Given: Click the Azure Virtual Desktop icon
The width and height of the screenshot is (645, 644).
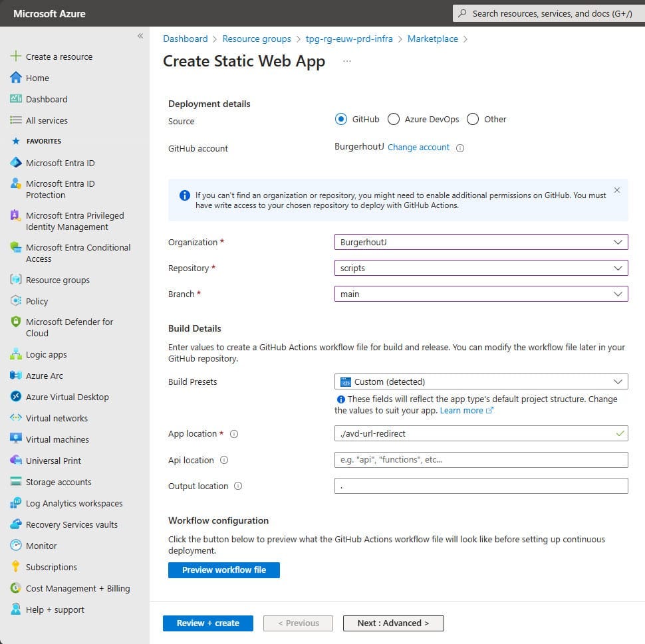Looking at the screenshot, I should tap(16, 396).
